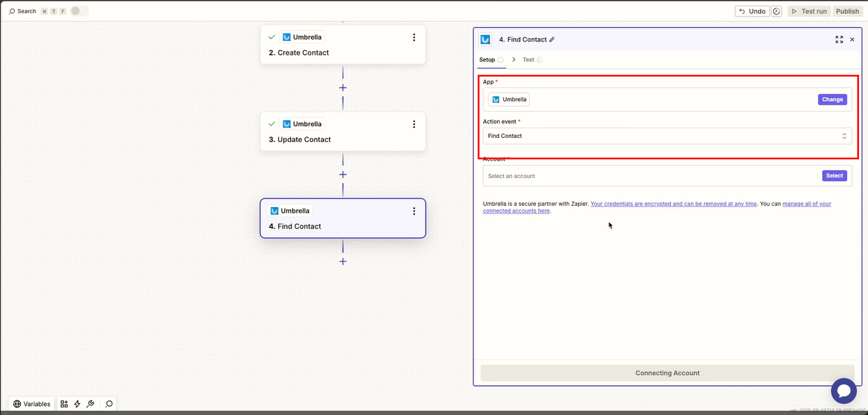Rename step using pencil icon beside Find Contact
This screenshot has height=415, width=868.
point(552,39)
